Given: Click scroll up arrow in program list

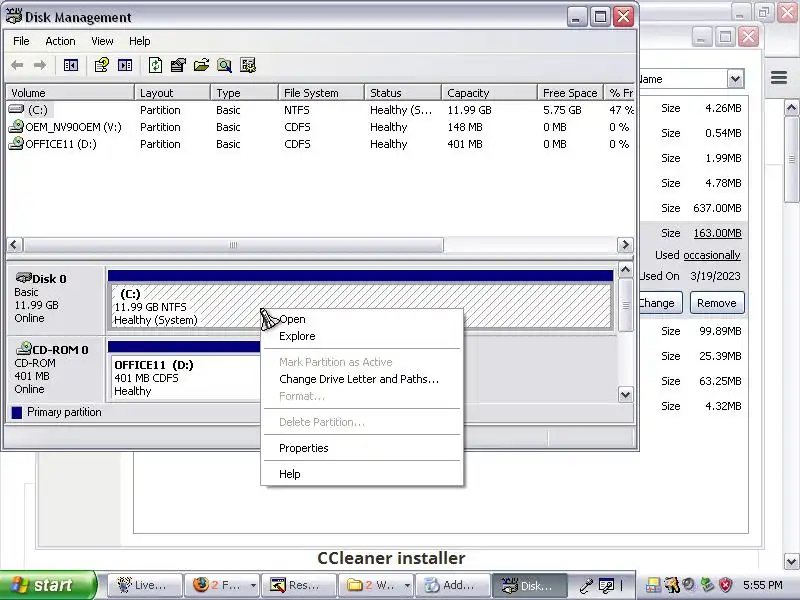Looking at the screenshot, I should click(791, 108).
